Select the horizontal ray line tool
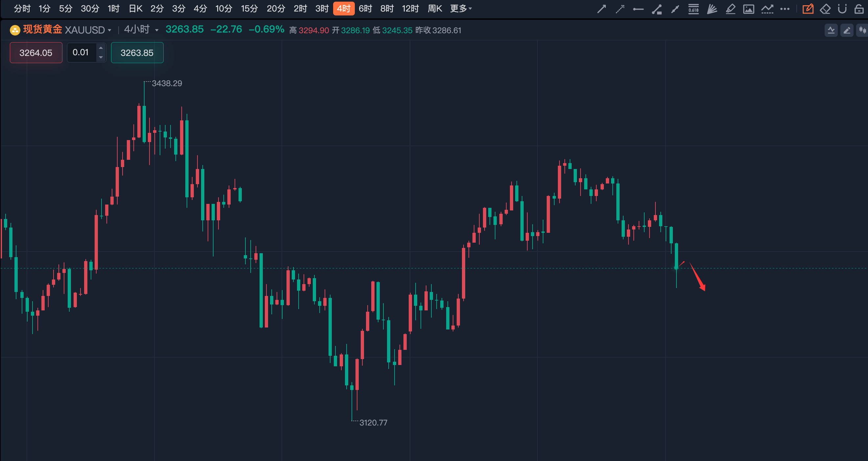Viewport: 868px width, 461px height. click(638, 9)
